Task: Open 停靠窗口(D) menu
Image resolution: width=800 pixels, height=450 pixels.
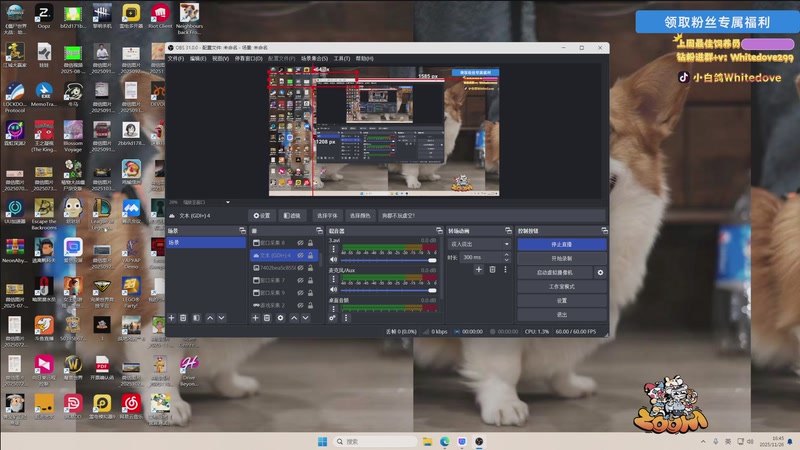Action: point(248,59)
